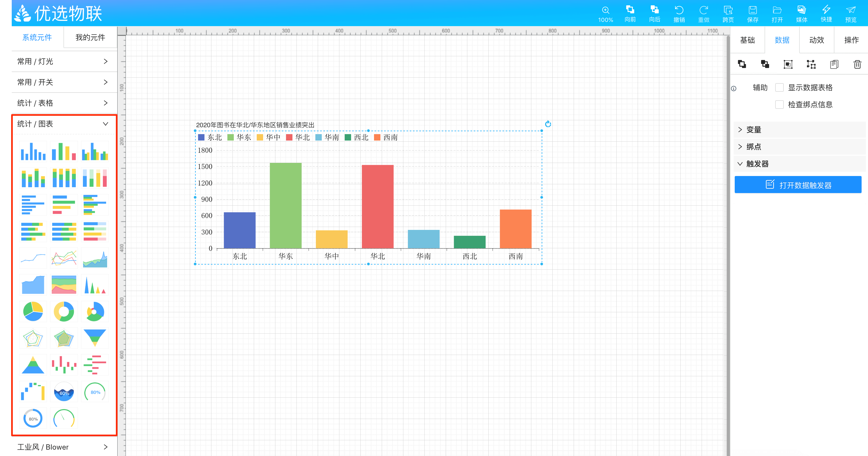Enable the 检查绑点信息 checkbox
Screen dimensions: 868x456
pos(779,105)
